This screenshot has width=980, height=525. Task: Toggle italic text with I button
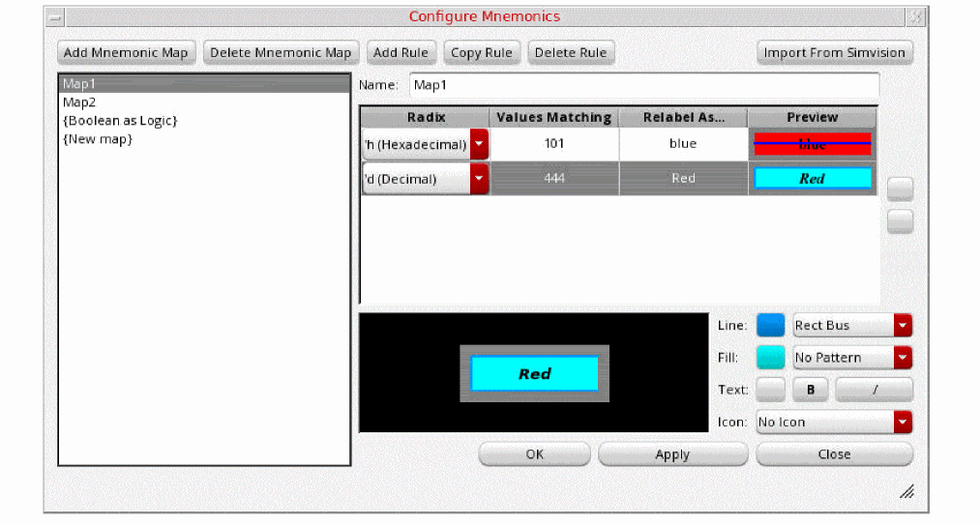(874, 390)
